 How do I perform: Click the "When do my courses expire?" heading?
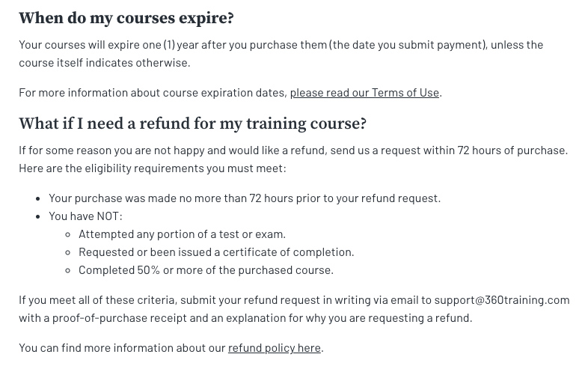[x=126, y=19]
